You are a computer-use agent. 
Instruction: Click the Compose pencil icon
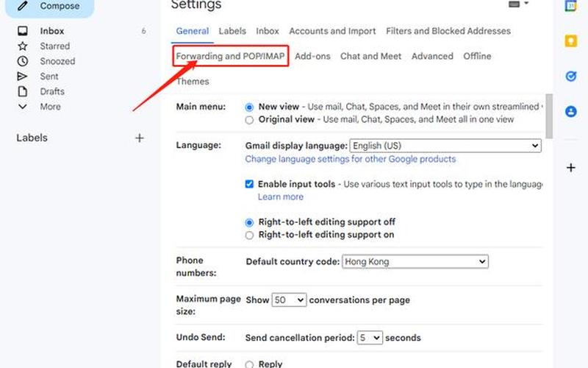point(23,5)
